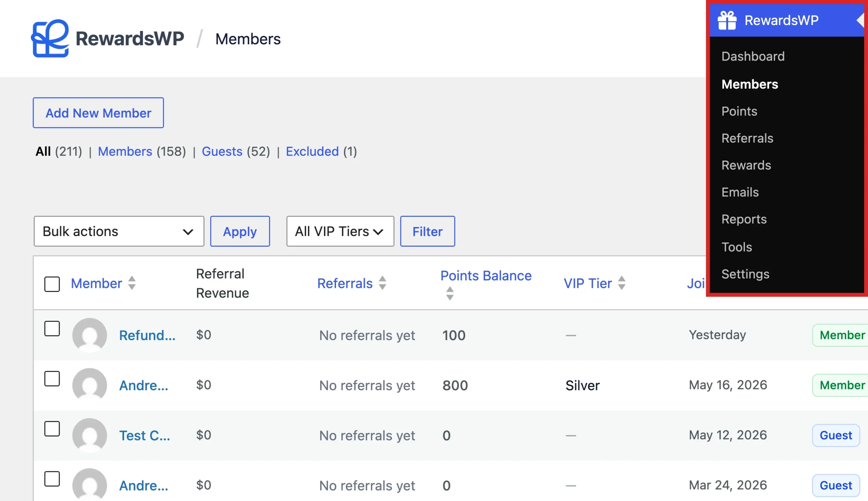Check the box for the Mar 24, 2026 member

point(52,479)
